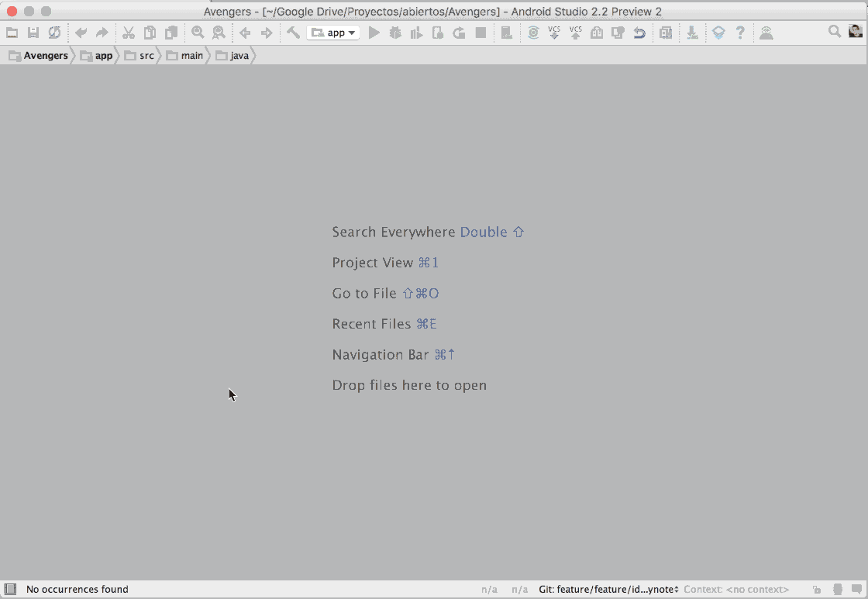Open settings using the wrench icon
868x599 pixels.
(292, 33)
